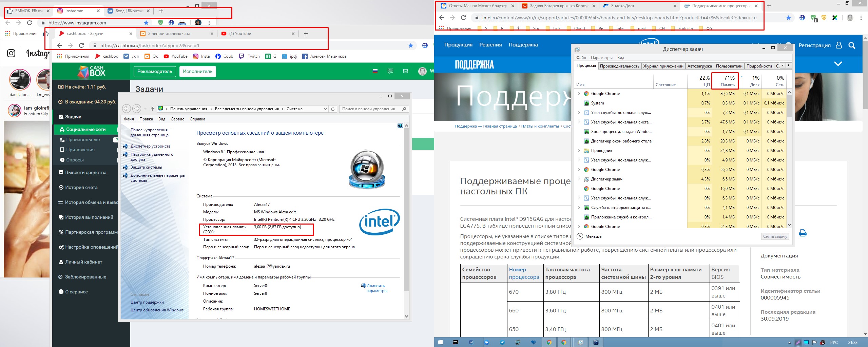Click the Исполнитель button on Cashbox
Viewport: 868px width, 347px height.
point(197,72)
